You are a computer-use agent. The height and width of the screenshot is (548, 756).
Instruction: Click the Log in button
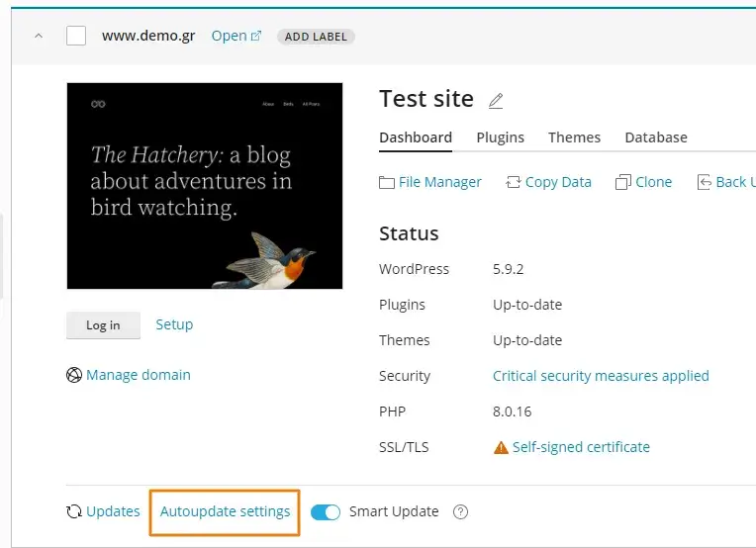coord(103,325)
